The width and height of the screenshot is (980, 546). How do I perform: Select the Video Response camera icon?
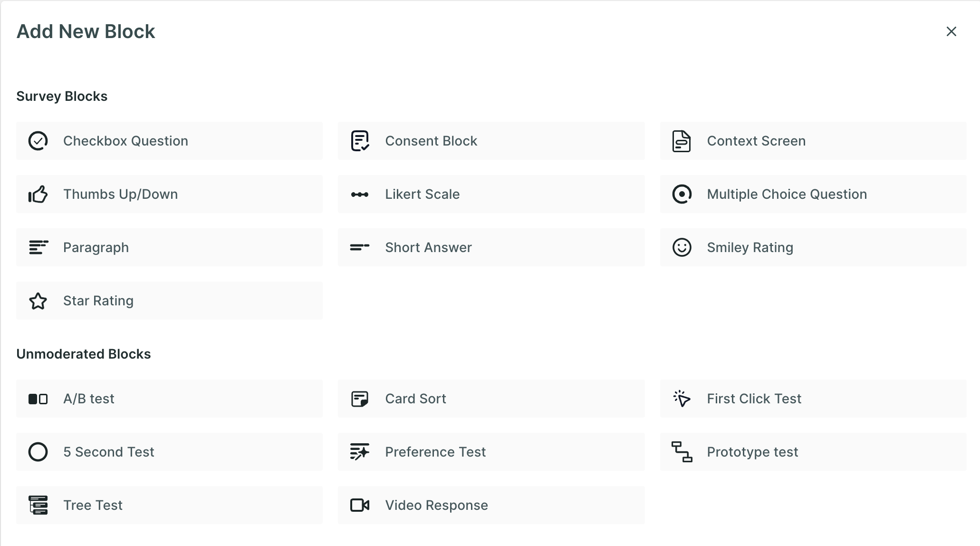[360, 505]
